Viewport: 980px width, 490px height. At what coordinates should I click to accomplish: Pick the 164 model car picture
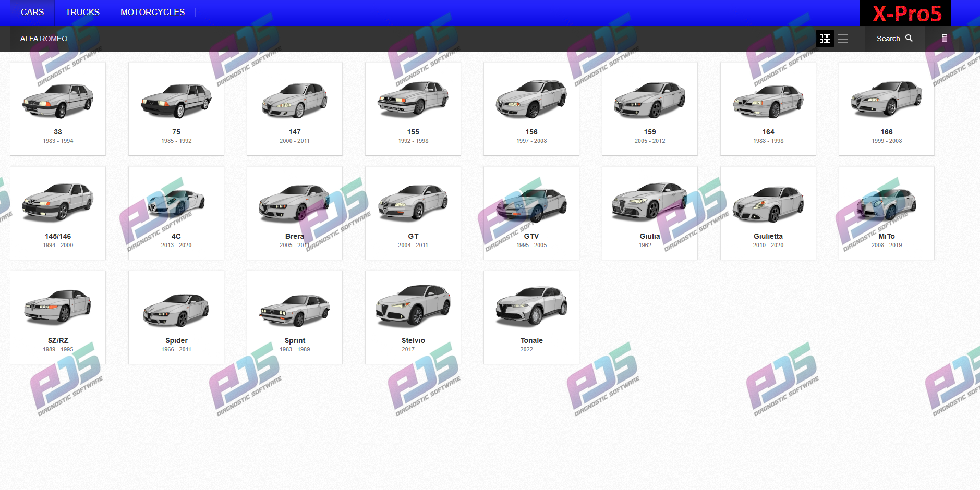(768, 101)
